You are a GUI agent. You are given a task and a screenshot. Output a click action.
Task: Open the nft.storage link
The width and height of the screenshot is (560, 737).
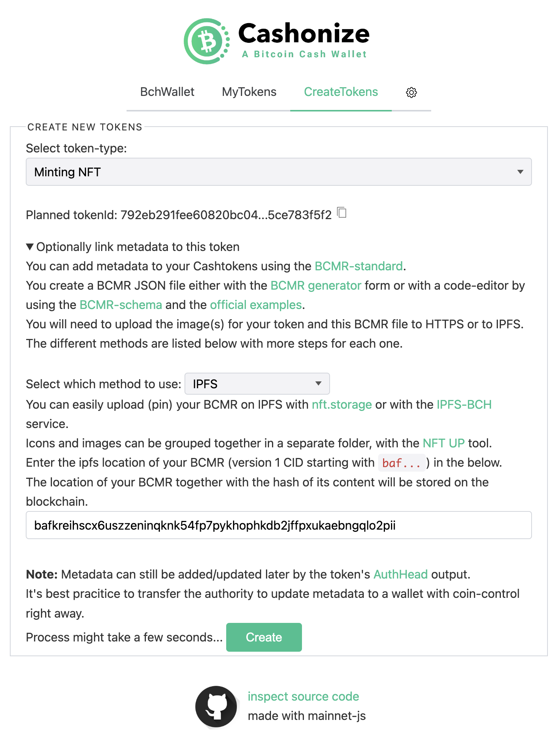click(341, 405)
